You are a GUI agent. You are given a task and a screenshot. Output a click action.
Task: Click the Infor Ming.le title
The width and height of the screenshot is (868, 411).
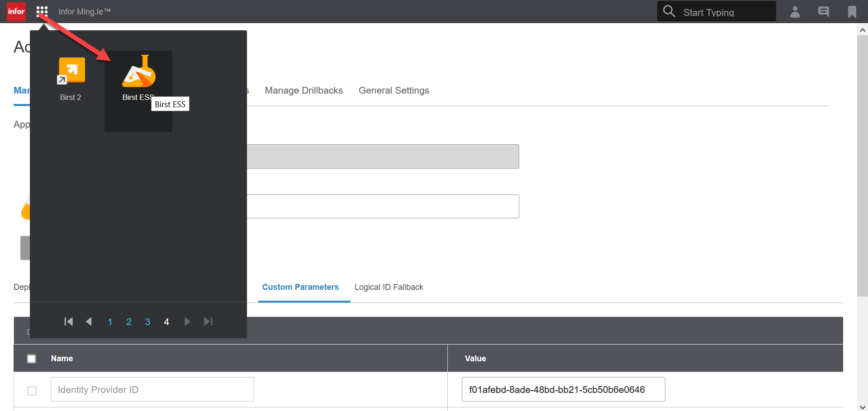pos(85,12)
